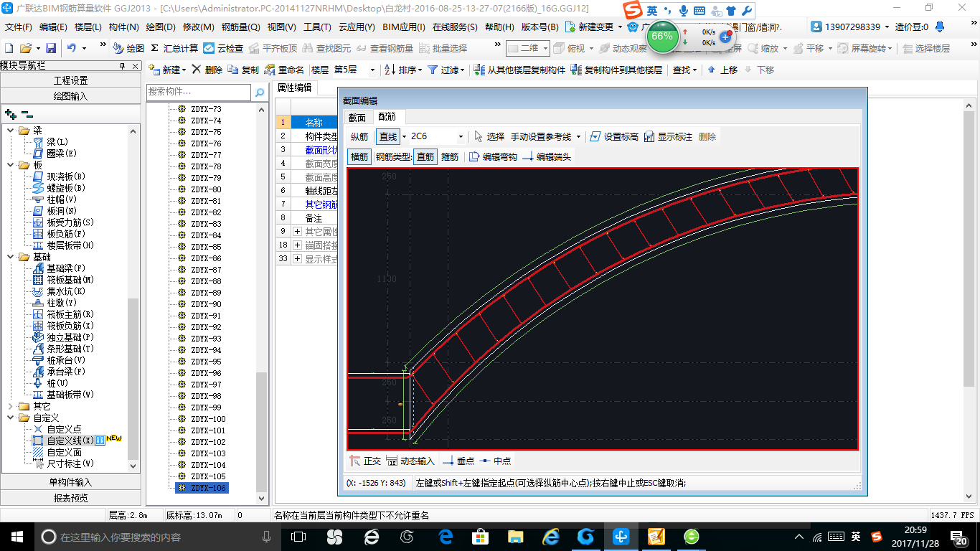Viewport: 980px width, 551px height.
Task: Select ZDYX-100 in component list
Action: [208, 419]
